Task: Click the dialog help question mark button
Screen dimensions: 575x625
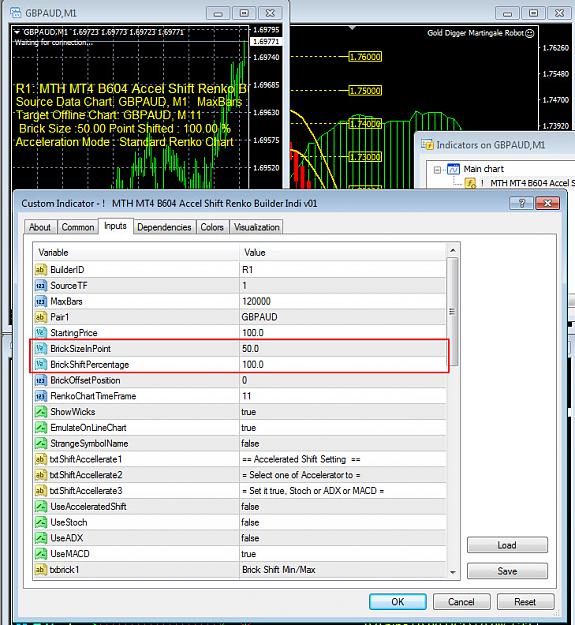Action: coord(522,203)
